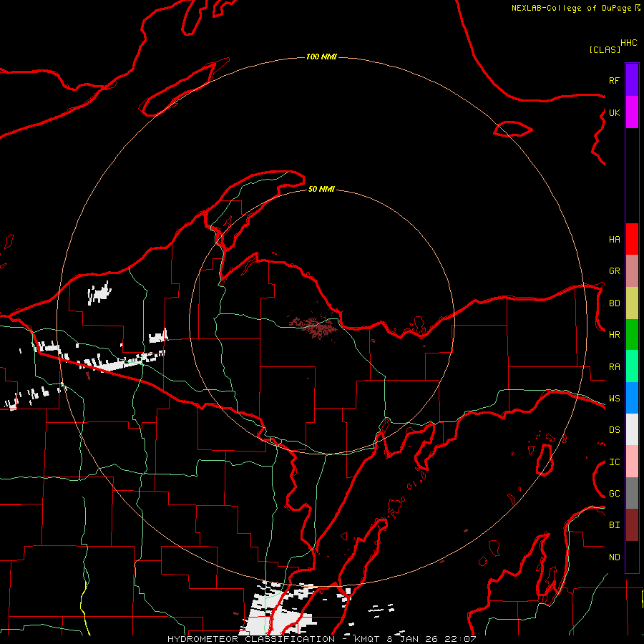Select the BD yellow legend block
644x644 pixels.
pos(632,303)
